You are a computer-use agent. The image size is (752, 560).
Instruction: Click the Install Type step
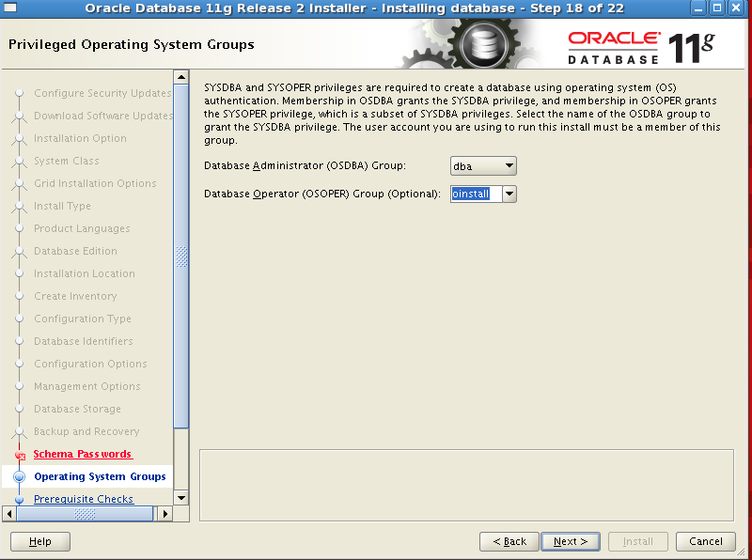click(62, 206)
